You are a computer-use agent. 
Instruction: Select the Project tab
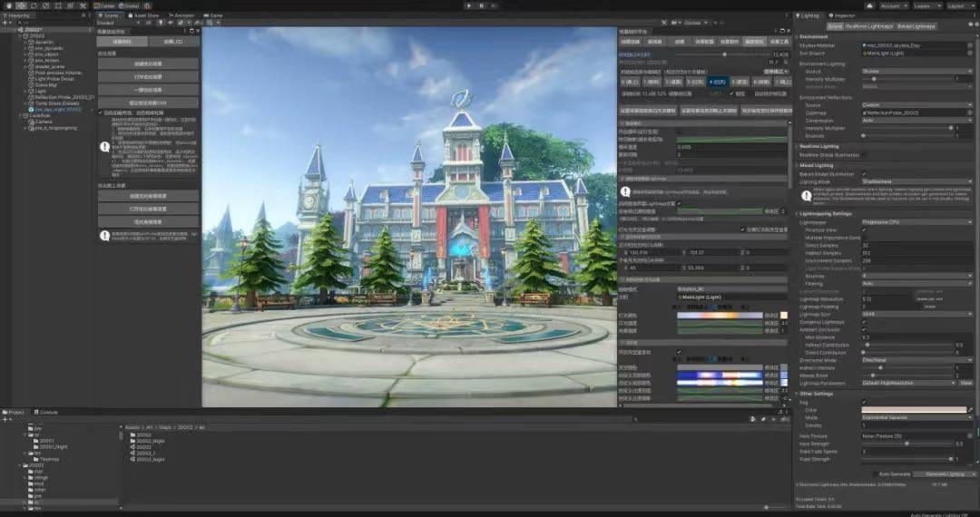click(x=14, y=412)
